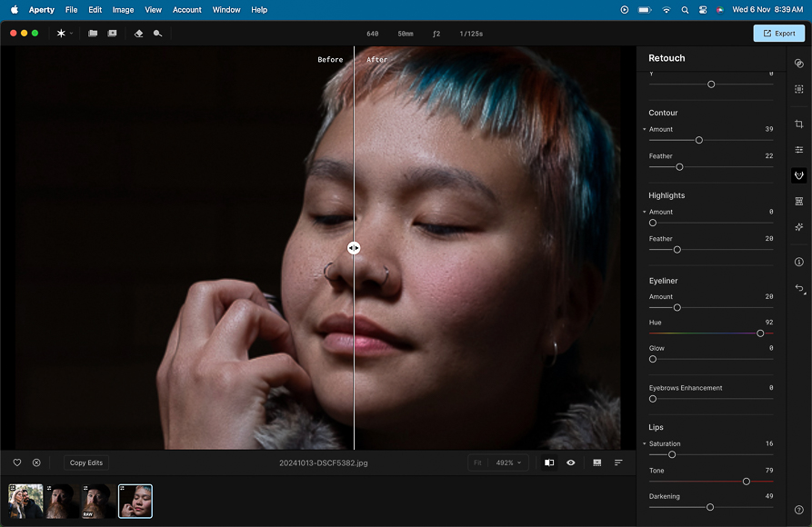This screenshot has width=812, height=527.
Task: Click the Contour Amount slider handle
Action: [699, 140]
